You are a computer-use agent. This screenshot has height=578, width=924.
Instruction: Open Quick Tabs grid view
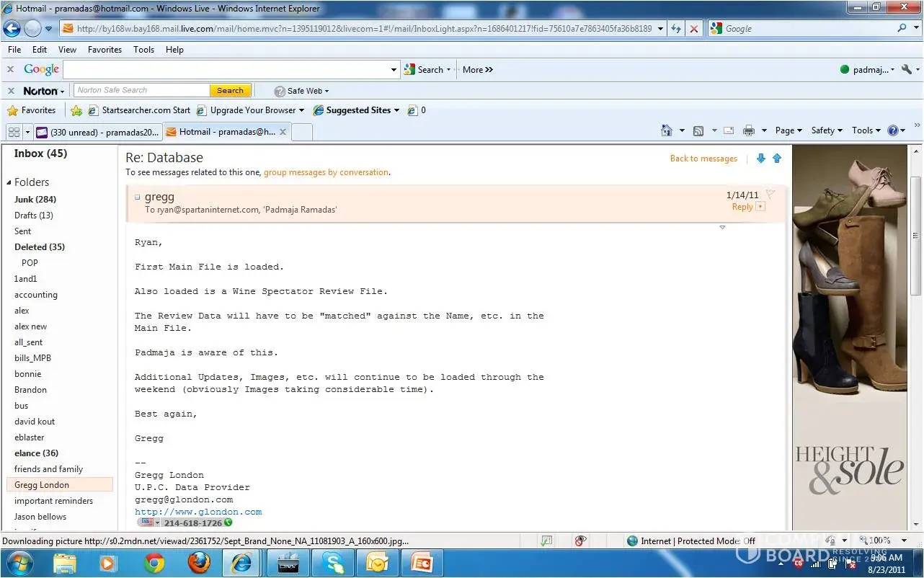(14, 132)
